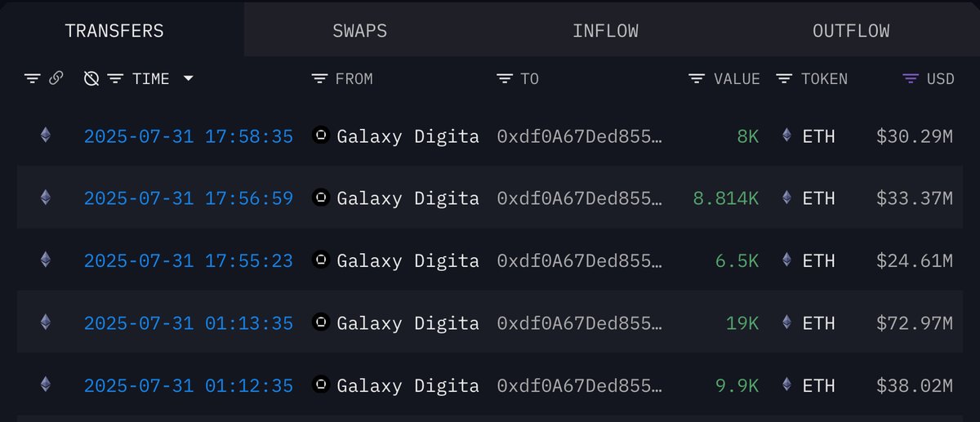The height and width of the screenshot is (422, 980).
Task: Open the TO column filter
Action: pyautogui.click(x=505, y=78)
